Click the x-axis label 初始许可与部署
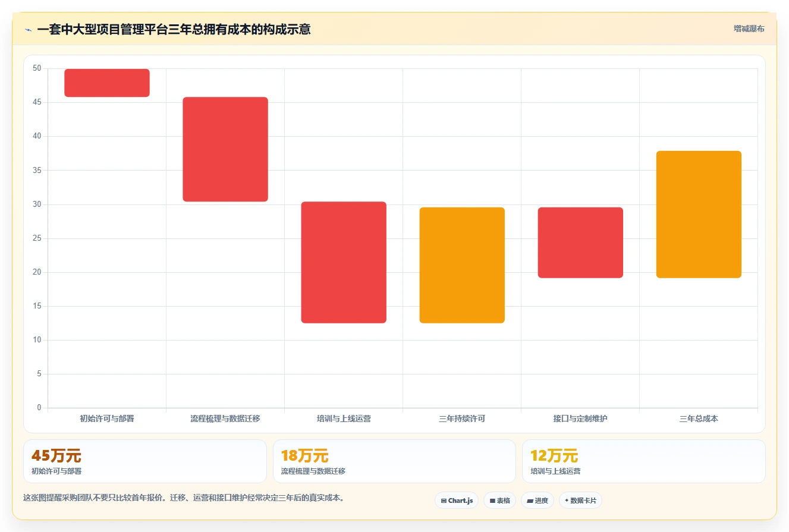Viewport: 789px width, 532px height. (107, 418)
